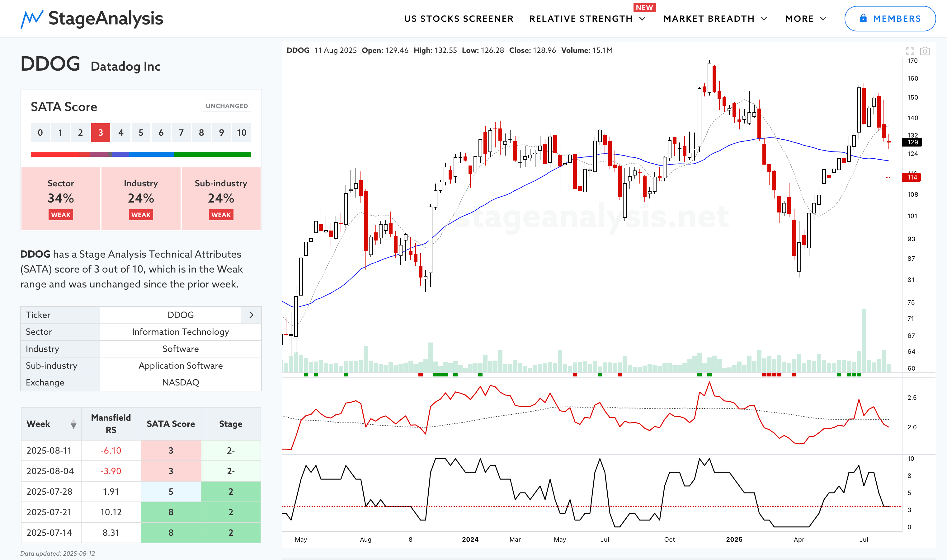Click the StageAnalysis logo icon

point(32,19)
